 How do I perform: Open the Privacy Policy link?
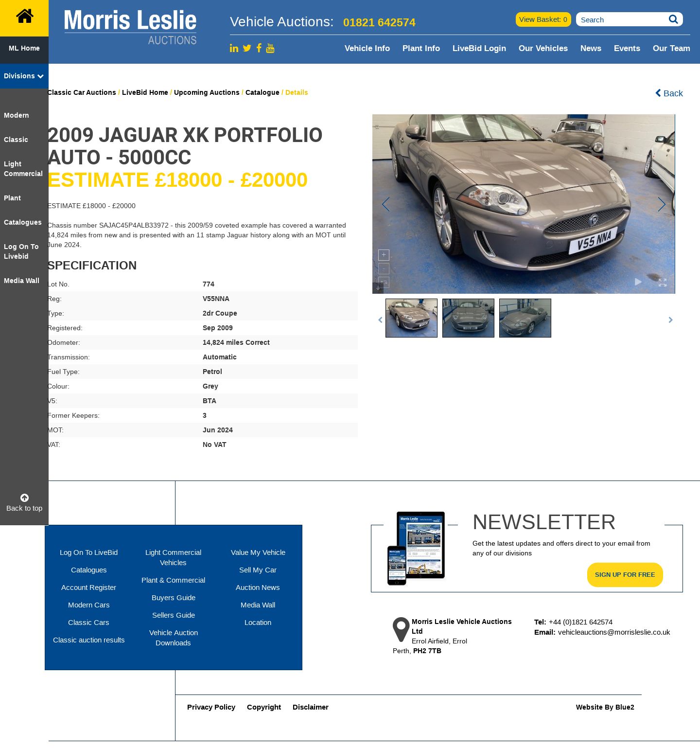[x=211, y=707]
